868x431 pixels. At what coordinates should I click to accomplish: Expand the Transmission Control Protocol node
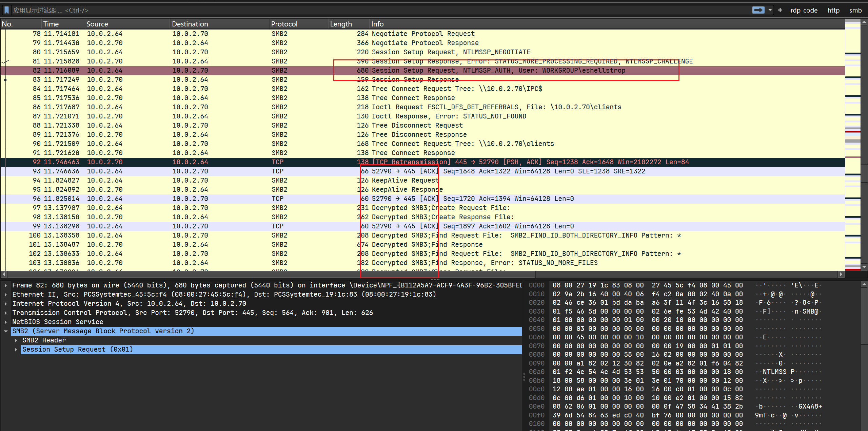(6, 313)
